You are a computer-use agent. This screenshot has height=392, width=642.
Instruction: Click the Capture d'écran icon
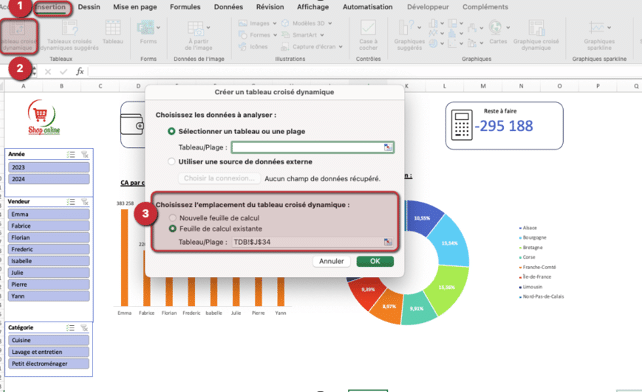(285, 47)
